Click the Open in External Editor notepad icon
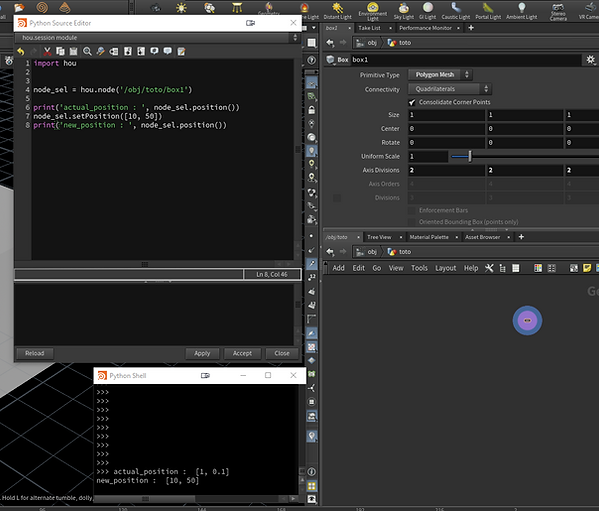Image resolution: width=599 pixels, height=511 pixels. click(181, 51)
